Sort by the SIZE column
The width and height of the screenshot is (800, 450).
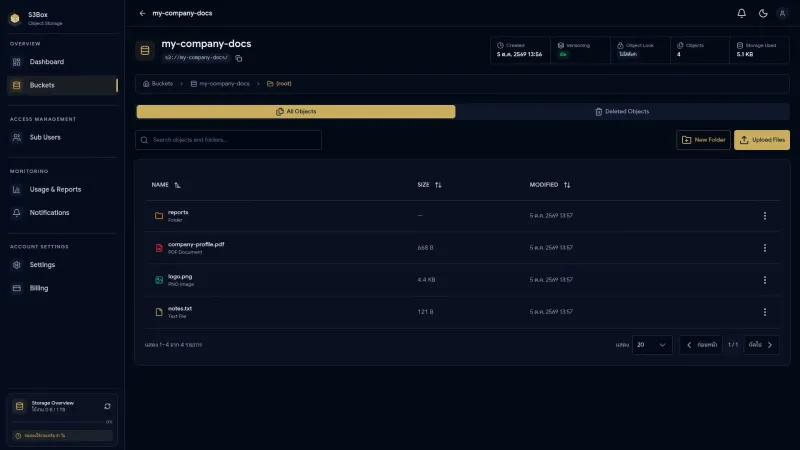(429, 185)
